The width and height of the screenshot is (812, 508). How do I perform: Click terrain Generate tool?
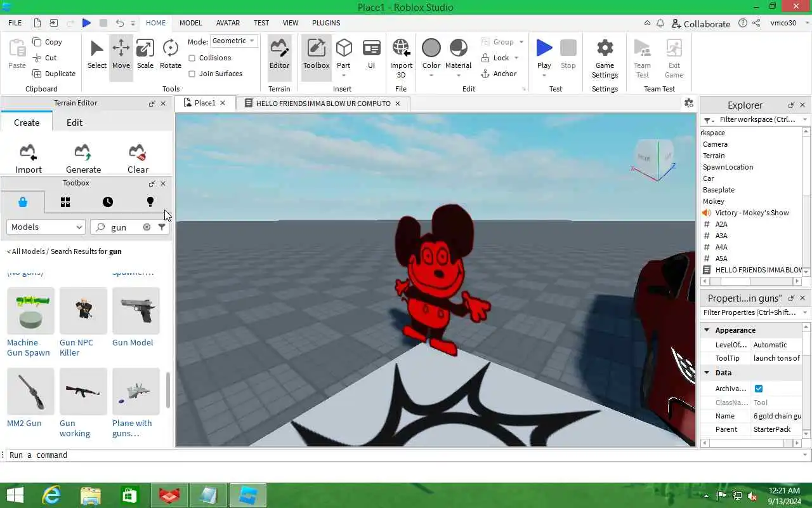(x=83, y=159)
